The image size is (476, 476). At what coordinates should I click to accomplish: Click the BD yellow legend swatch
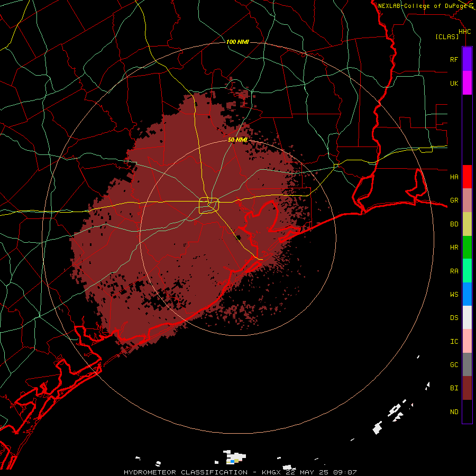tap(467, 224)
